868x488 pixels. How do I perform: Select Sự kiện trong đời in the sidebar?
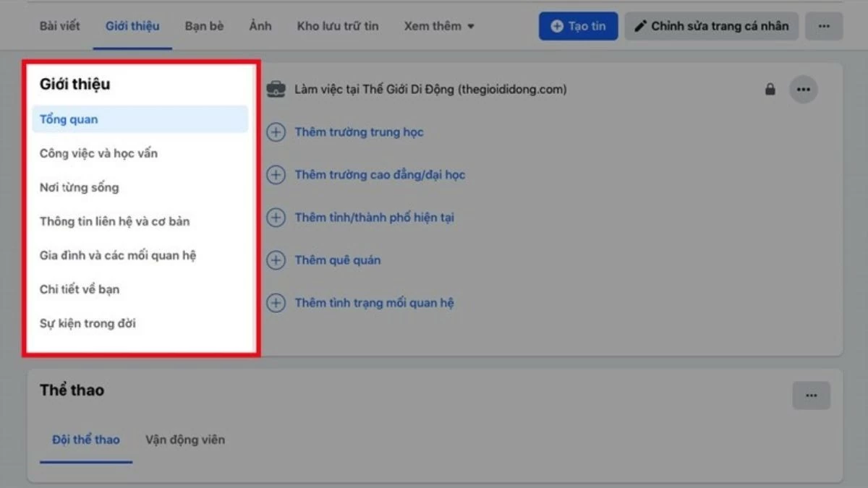tap(88, 323)
